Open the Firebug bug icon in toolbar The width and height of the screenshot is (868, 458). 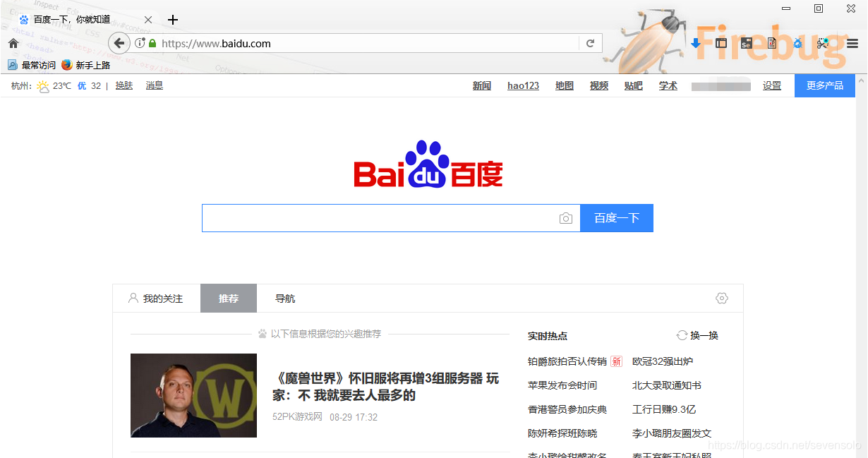[x=797, y=43]
